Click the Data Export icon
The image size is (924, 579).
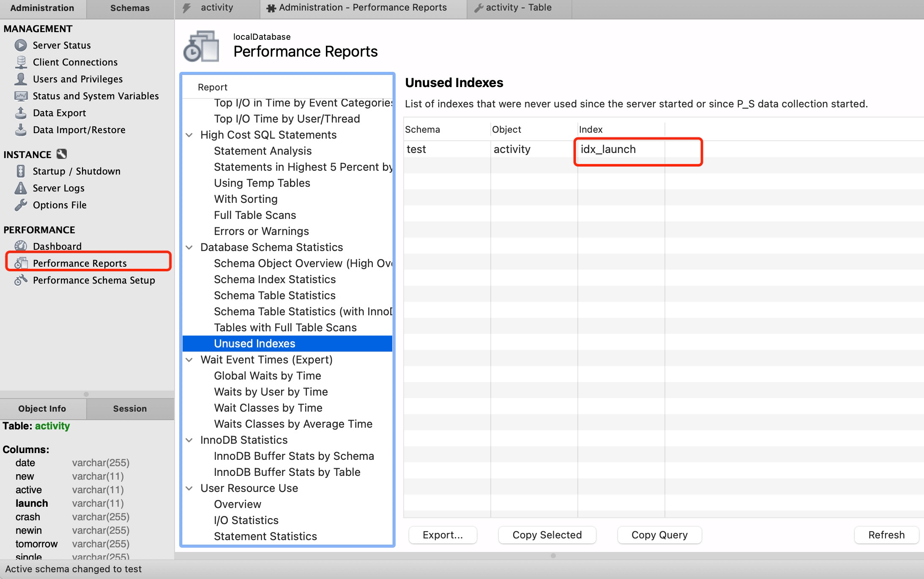click(21, 113)
